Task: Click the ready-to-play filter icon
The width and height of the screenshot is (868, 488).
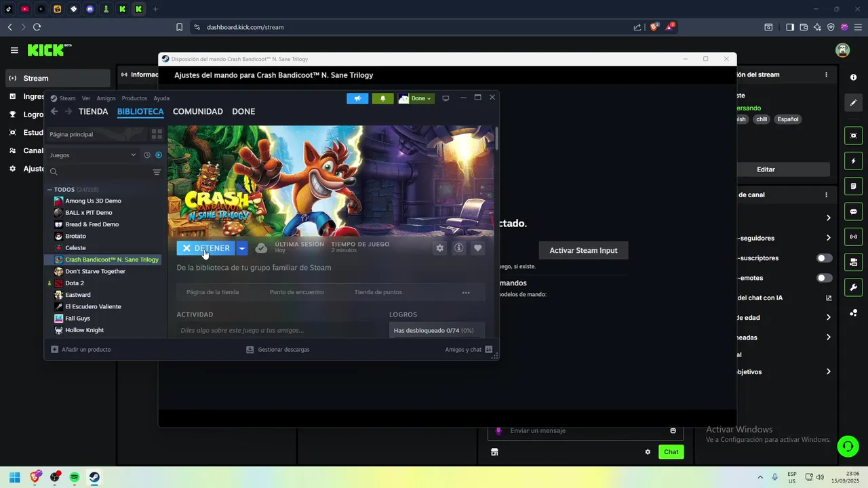Action: point(159,155)
